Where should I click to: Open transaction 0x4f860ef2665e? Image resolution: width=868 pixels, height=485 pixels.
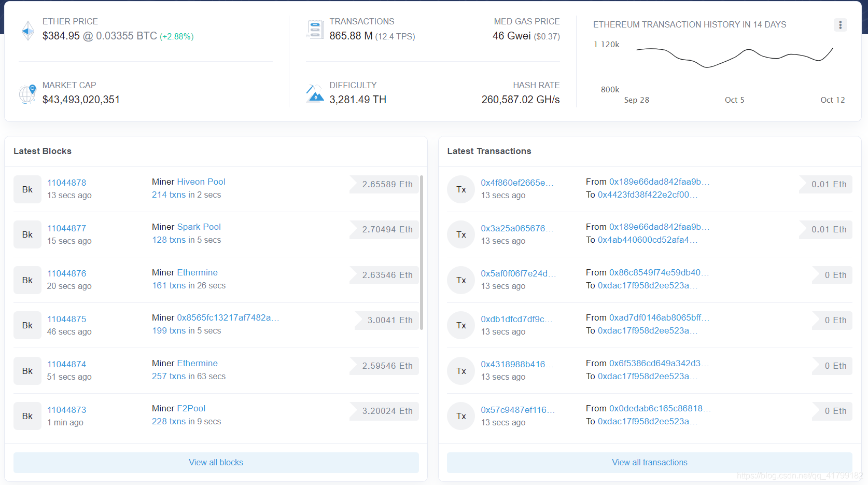pyautogui.click(x=517, y=183)
